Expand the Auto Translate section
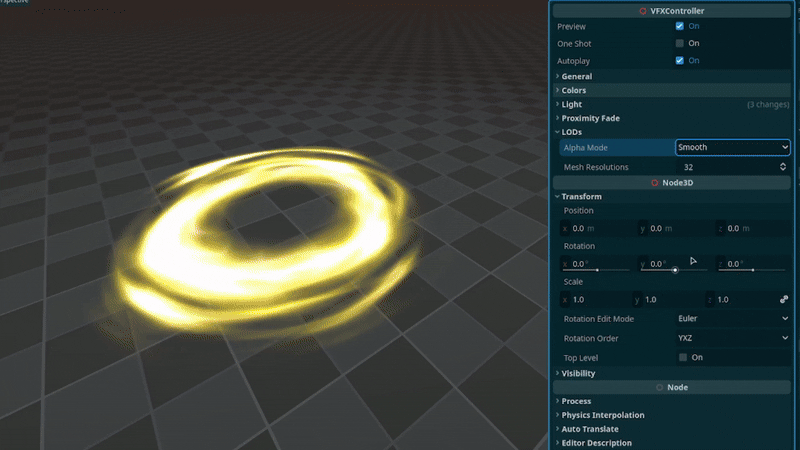 672,429
